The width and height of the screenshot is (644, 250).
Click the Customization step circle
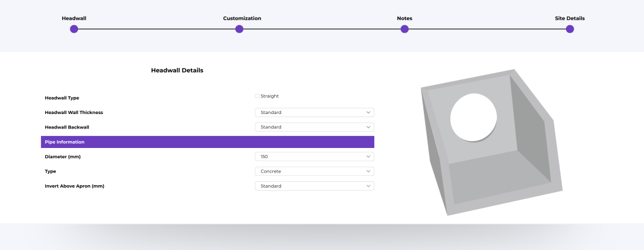pyautogui.click(x=240, y=29)
